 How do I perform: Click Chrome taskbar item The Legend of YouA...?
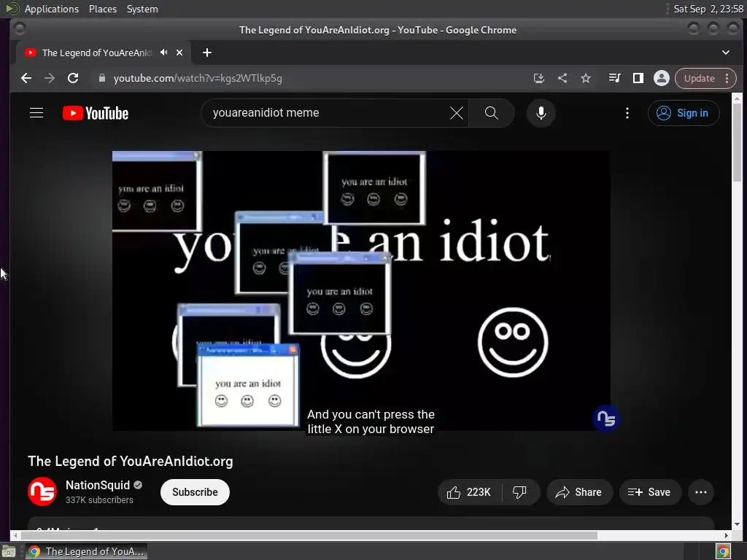click(x=86, y=551)
